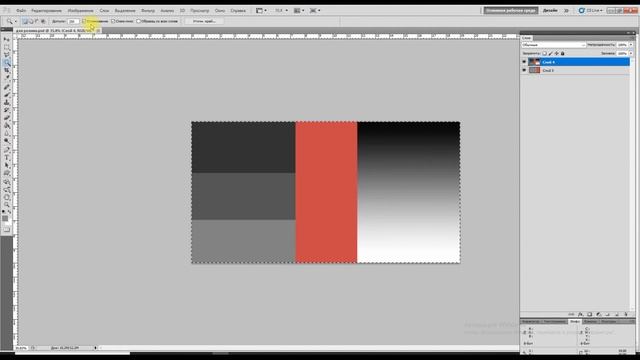The width and height of the screenshot is (640, 360).
Task: Select the highlighted Magic Wand tool
Action: (x=7, y=62)
